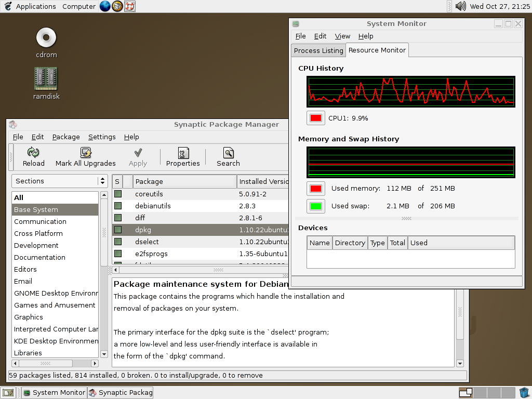
Task: Sort by Installed Version column header
Action: coord(262,181)
